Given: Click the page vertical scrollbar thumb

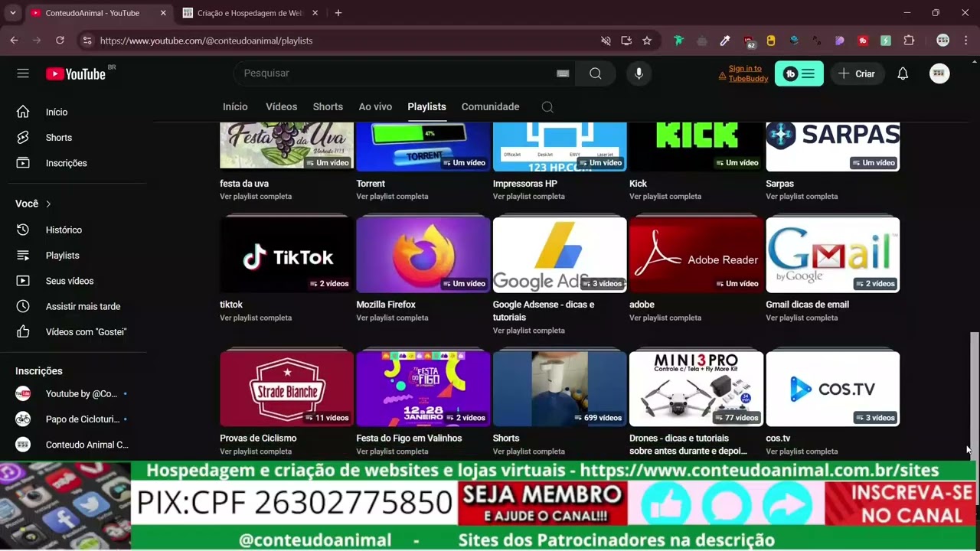Looking at the screenshot, I should pyautogui.click(x=974, y=419).
